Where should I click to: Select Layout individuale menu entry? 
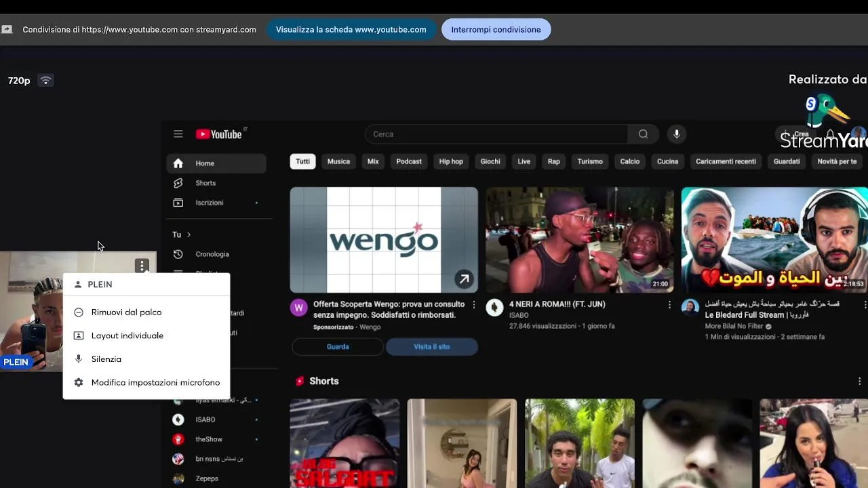coord(146,335)
